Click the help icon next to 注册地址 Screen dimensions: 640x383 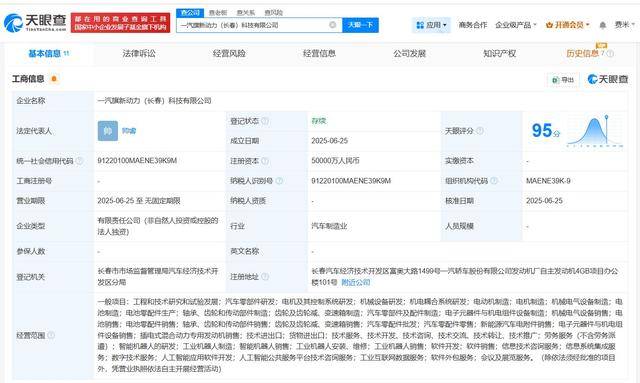[265, 276]
